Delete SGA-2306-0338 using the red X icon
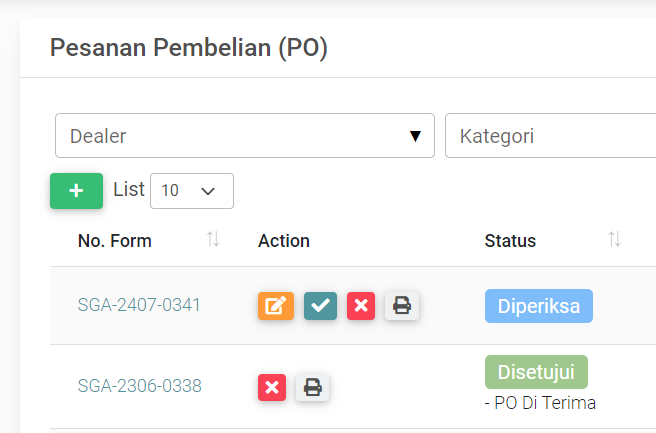Viewport: 656px width, 433px height. 272,387
